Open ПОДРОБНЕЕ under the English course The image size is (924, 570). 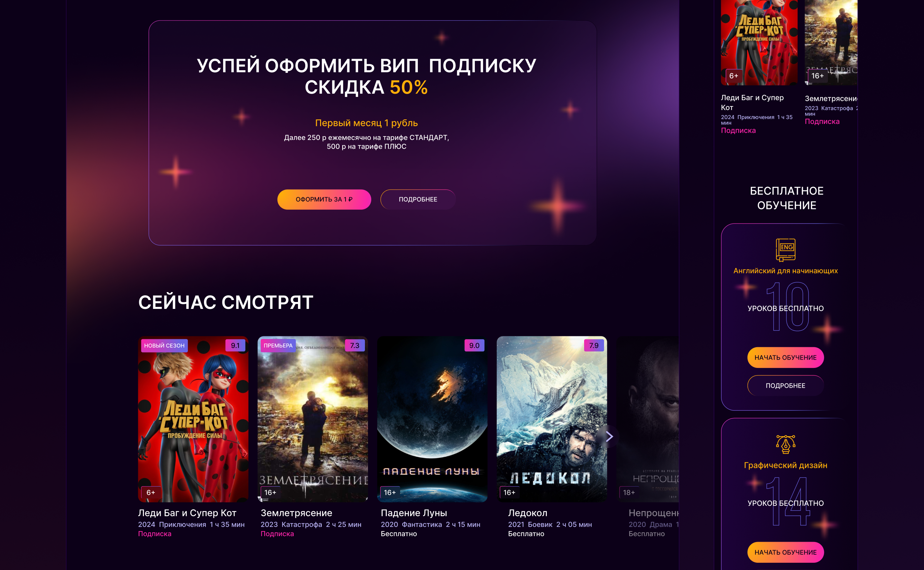pos(785,386)
